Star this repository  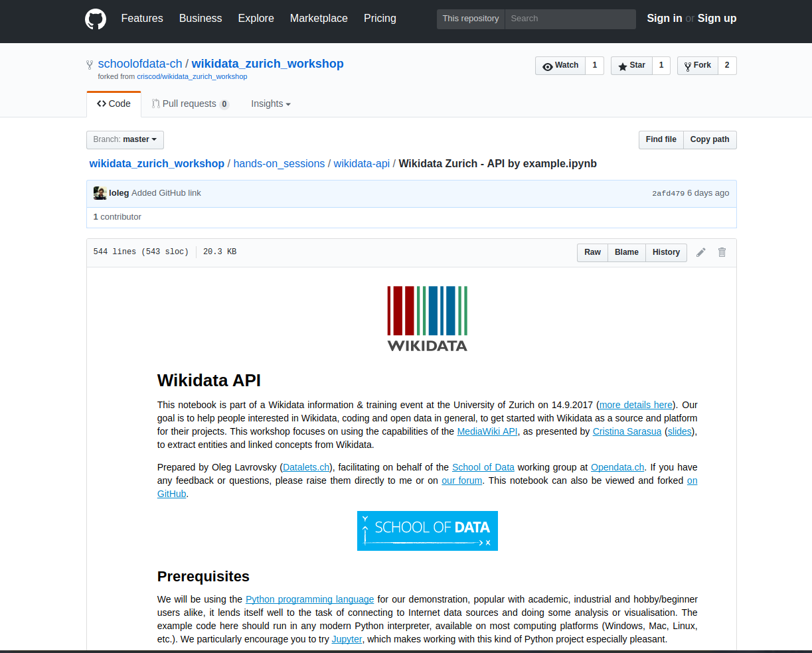click(631, 66)
